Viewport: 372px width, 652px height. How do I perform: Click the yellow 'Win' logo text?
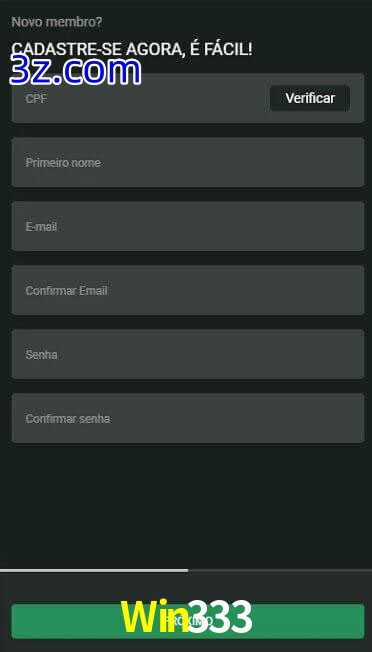click(150, 617)
